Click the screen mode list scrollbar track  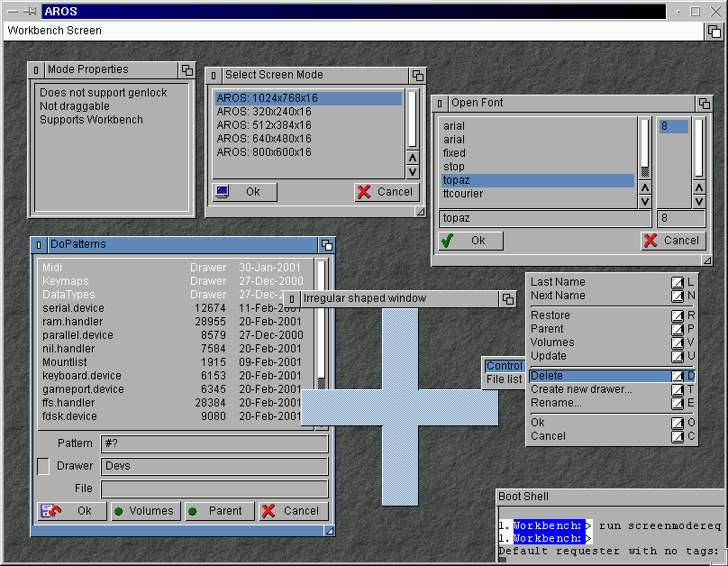[x=413, y=119]
